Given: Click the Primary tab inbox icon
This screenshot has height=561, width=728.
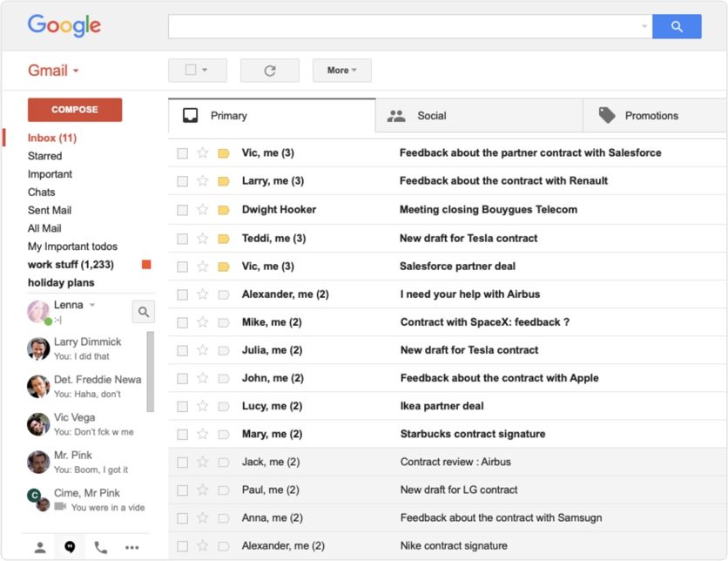Looking at the screenshot, I should pyautogui.click(x=191, y=116).
